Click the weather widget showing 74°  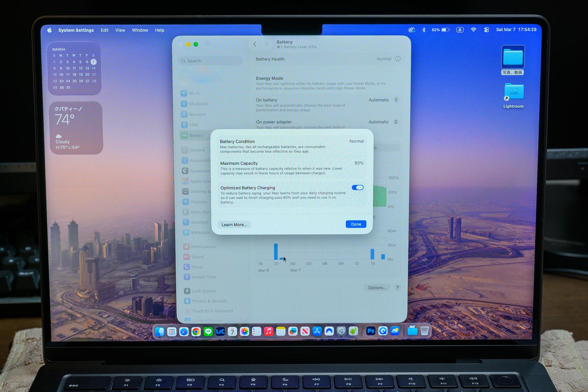click(76, 128)
